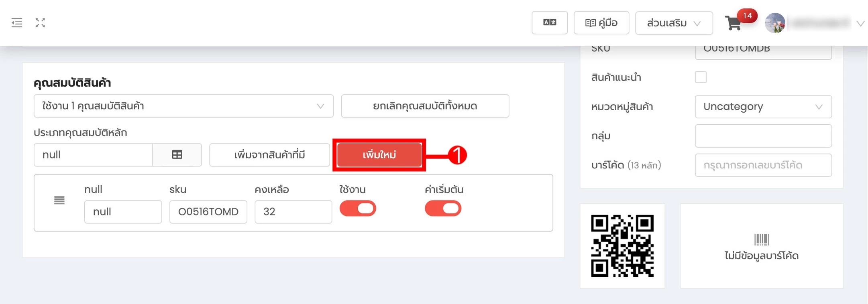Screen dimensions: 868x304
Task: Expand the ใช้งาน 1 คุณสมบัติสินค้า dropdown
Action: click(183, 106)
